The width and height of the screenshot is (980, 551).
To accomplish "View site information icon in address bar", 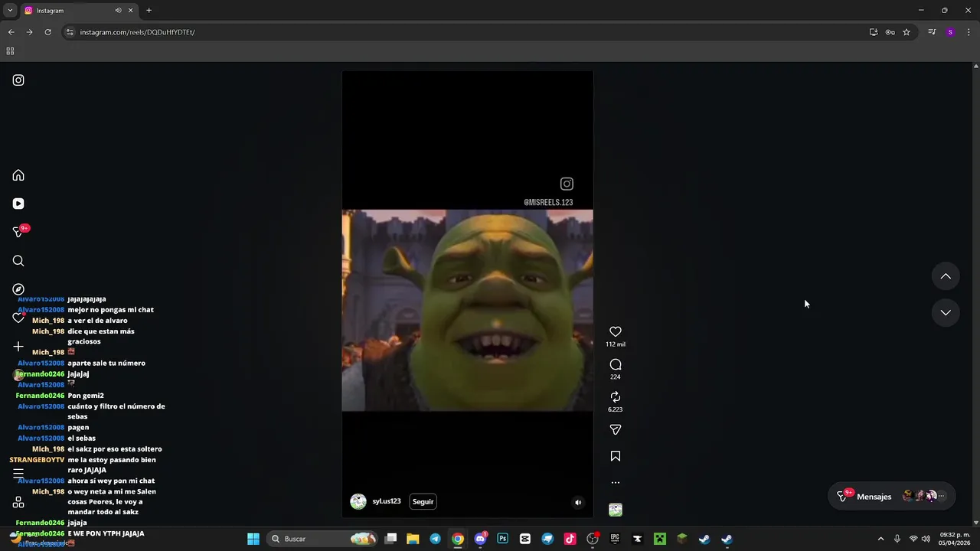I will click(x=70, y=32).
